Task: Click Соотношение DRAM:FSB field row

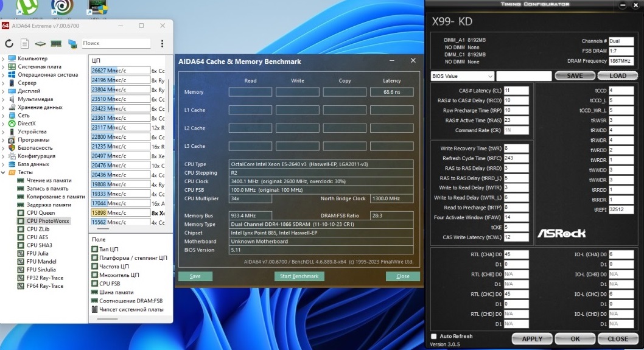Action: [127, 301]
